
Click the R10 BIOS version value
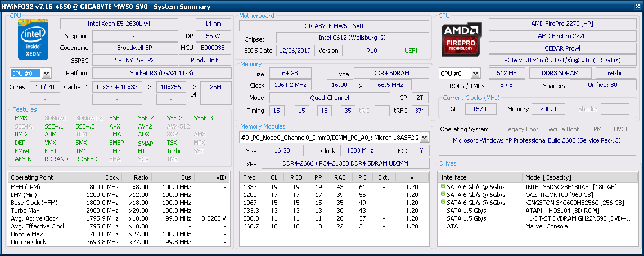pos(372,51)
